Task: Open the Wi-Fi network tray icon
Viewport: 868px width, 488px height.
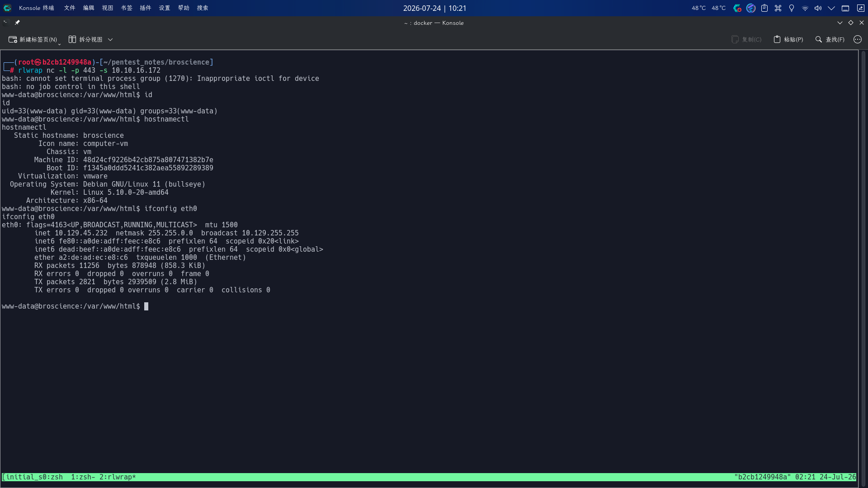Action: tap(805, 8)
